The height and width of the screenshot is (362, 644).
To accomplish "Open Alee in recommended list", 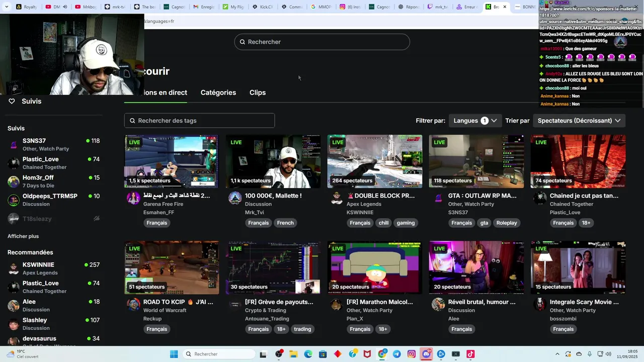I will (54, 305).
